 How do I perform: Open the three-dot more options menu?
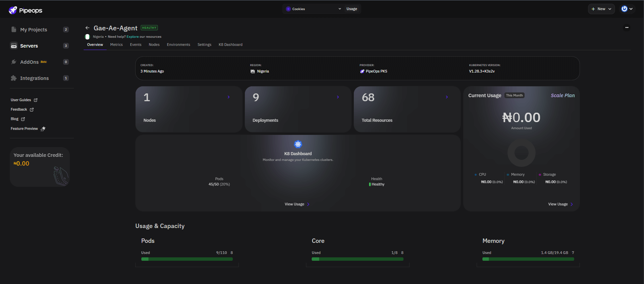626,28
